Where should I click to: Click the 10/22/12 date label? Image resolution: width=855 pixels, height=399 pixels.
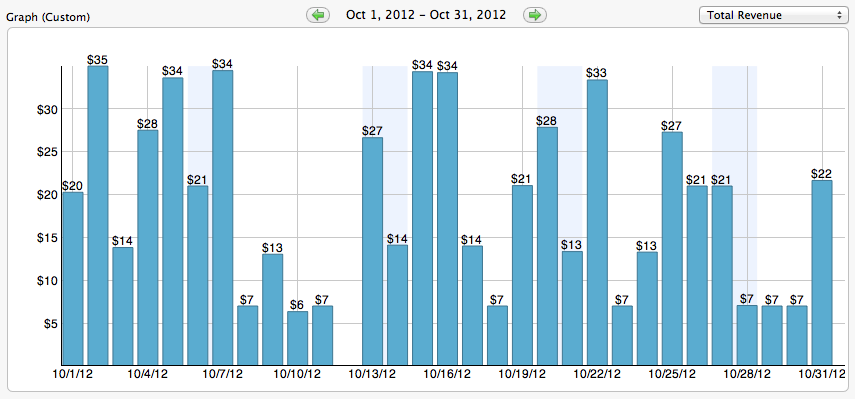click(597, 374)
